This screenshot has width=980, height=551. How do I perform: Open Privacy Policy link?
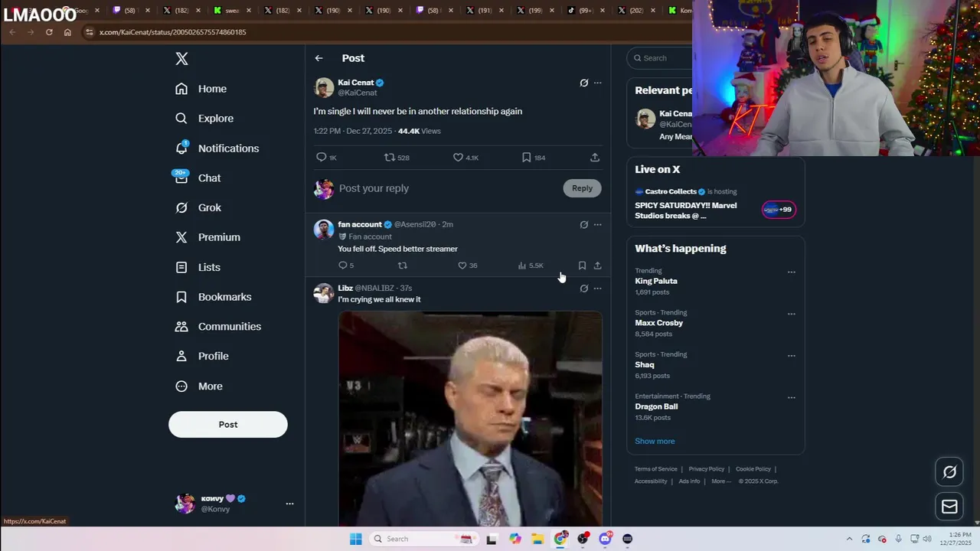click(706, 469)
